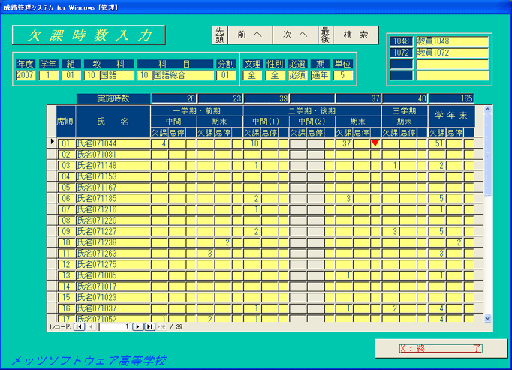Click the 次へ (next) button
This screenshot has height=370, width=512.
(x=295, y=35)
